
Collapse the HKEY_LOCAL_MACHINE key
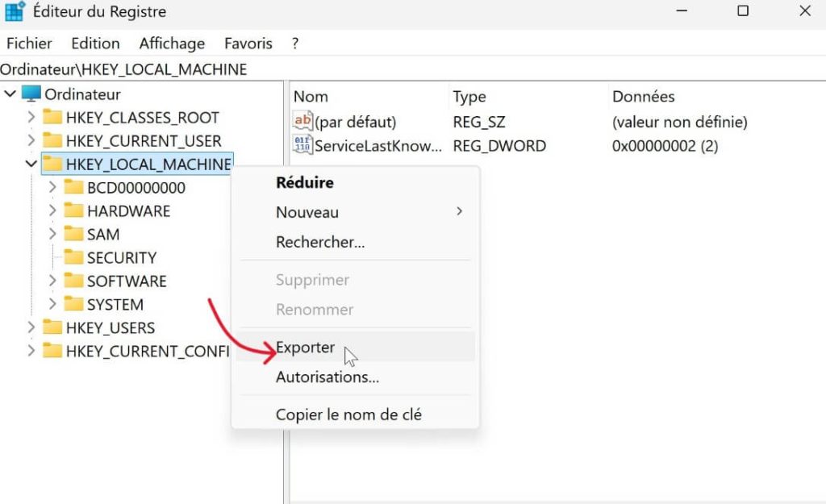31,164
